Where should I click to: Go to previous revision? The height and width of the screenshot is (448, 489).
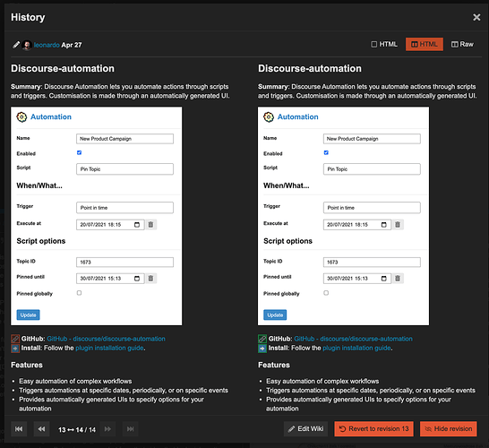tap(41, 429)
